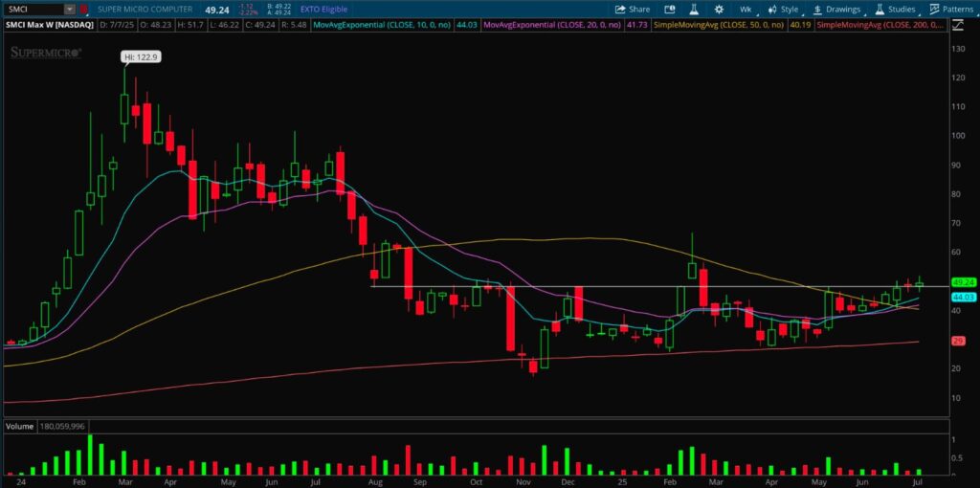Click the Patterns chart icon
This screenshot has width=980, height=488.
click(934, 10)
